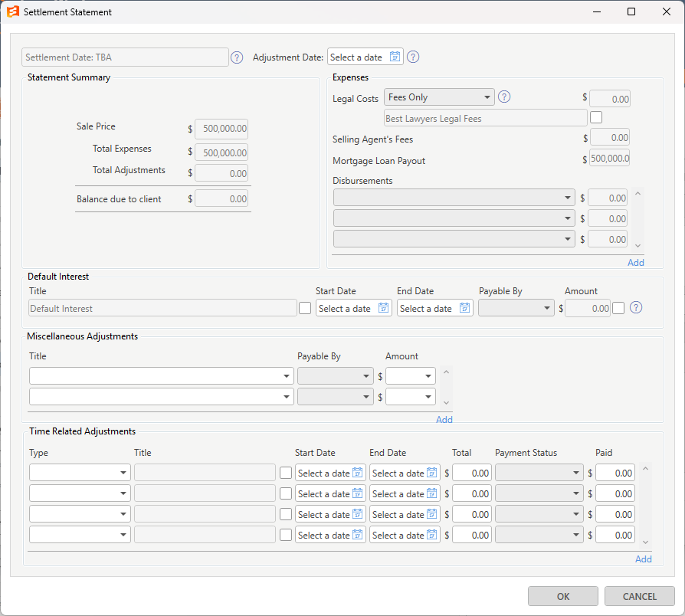The width and height of the screenshot is (685, 616).
Task: Click the Legal Costs help icon
Action: click(504, 97)
